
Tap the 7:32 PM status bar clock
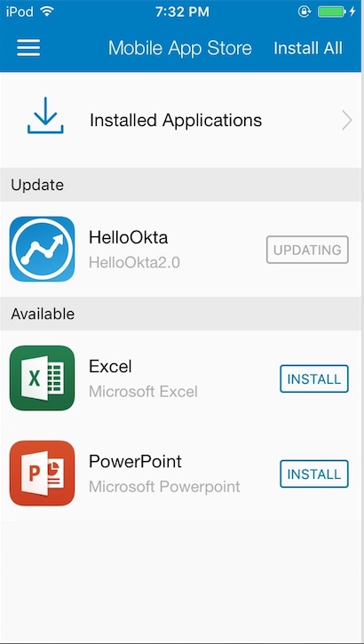point(182,12)
